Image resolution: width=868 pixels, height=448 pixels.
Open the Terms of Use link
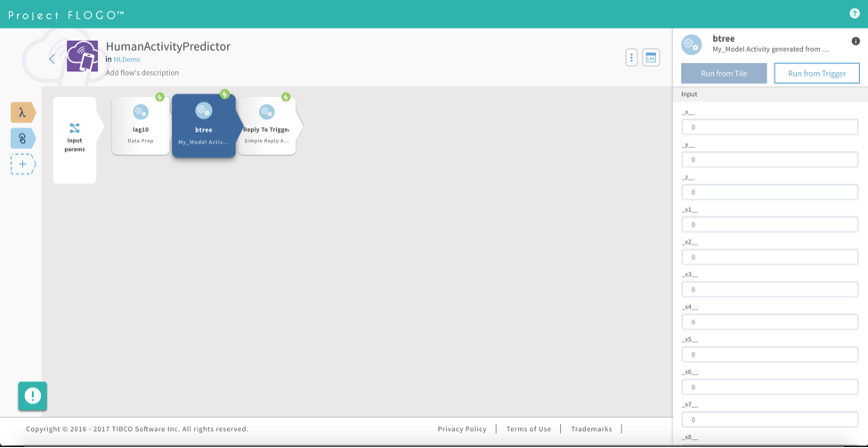[529, 429]
